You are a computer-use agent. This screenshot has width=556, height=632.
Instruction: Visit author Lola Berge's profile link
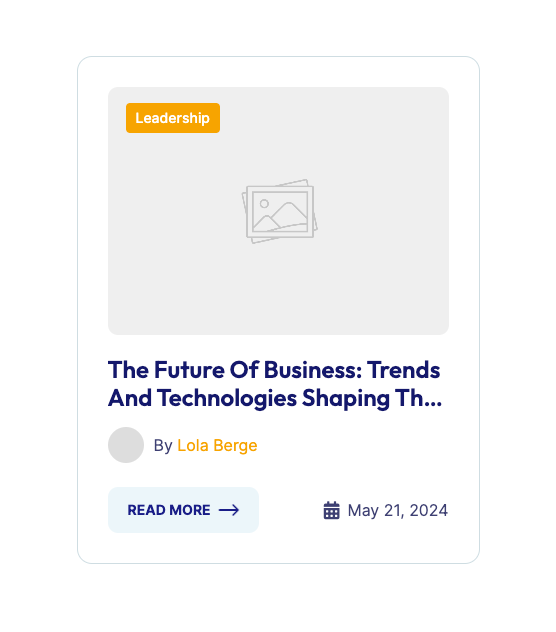tap(217, 445)
